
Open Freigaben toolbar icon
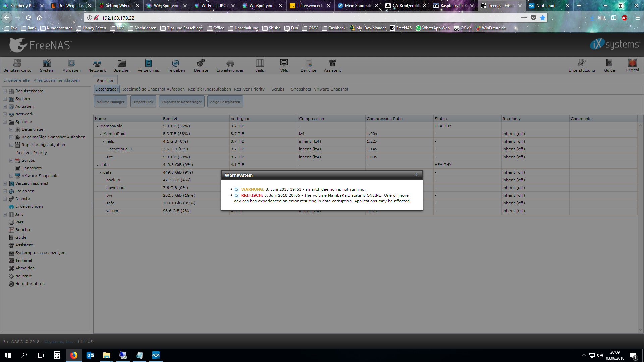[x=176, y=65]
